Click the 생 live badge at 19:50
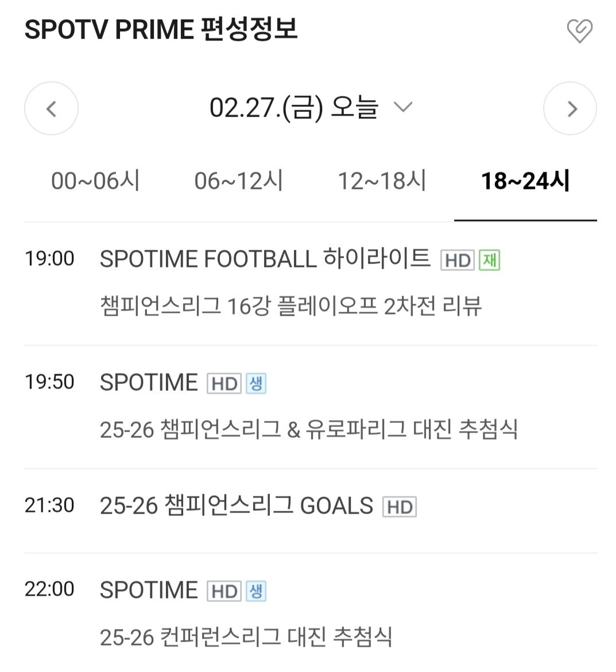The image size is (616, 672). [256, 383]
